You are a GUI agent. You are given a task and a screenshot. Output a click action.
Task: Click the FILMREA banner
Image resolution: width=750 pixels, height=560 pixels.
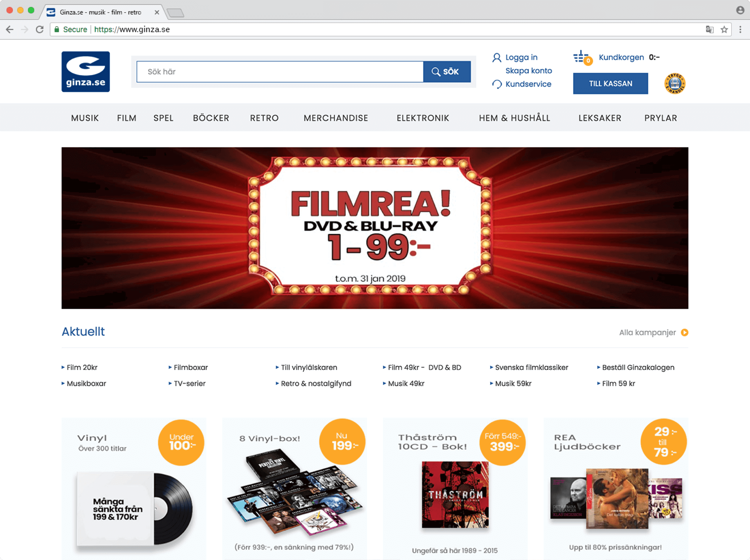click(x=375, y=228)
